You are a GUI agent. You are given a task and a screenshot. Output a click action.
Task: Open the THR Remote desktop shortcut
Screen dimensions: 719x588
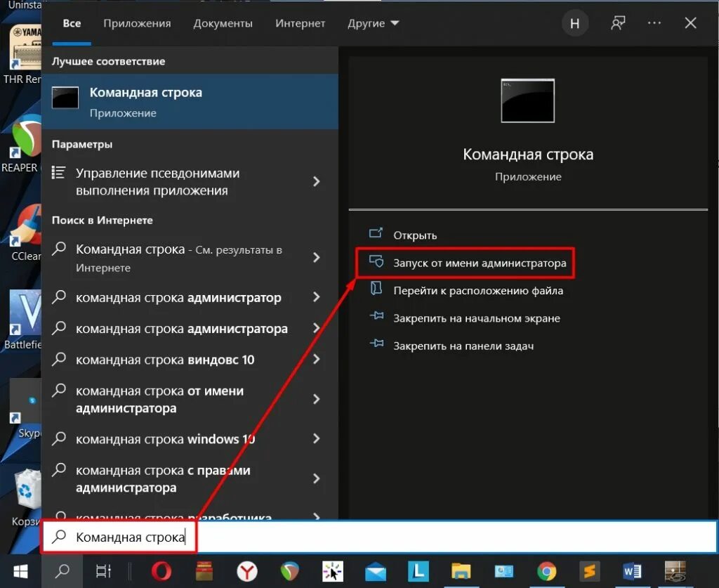pyautogui.click(x=23, y=54)
